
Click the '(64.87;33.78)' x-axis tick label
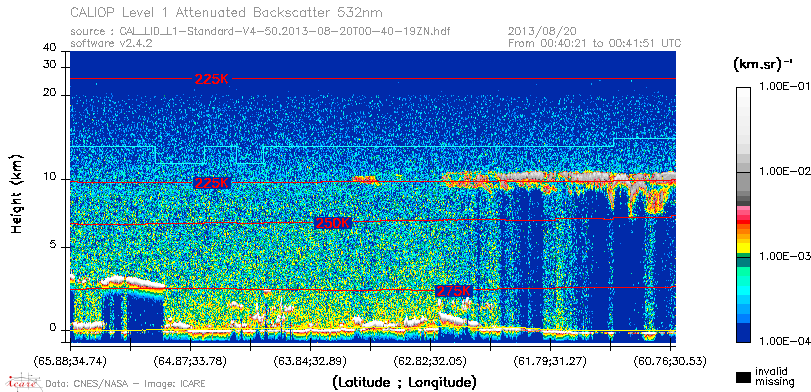[x=191, y=361]
